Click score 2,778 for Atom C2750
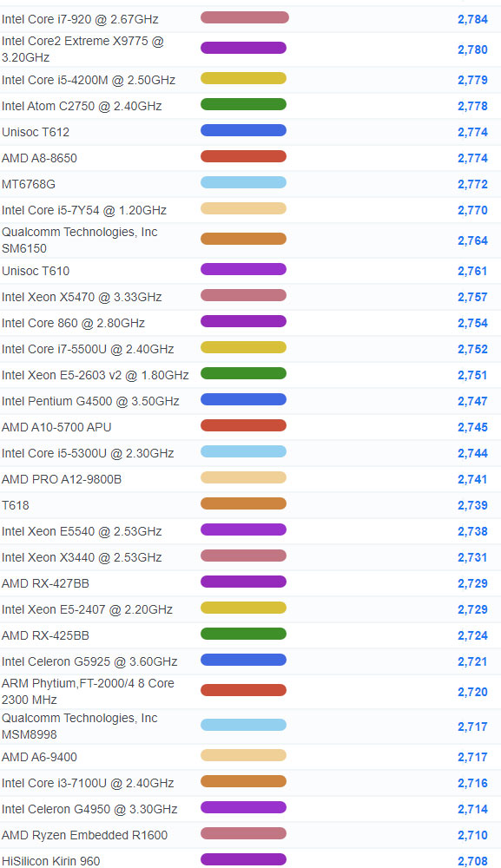Image resolution: width=501 pixels, height=868 pixels. (x=472, y=106)
